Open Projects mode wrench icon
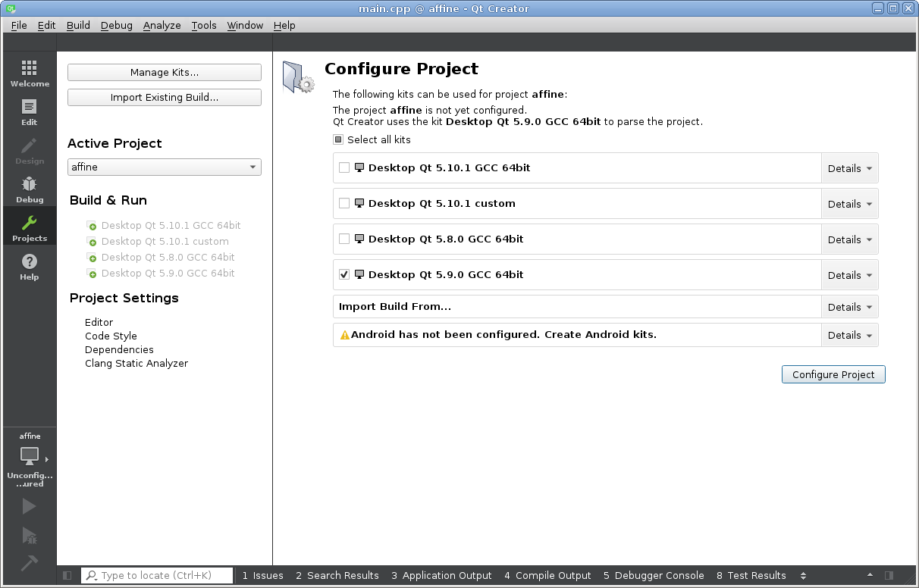This screenshot has width=919, height=588. (x=30, y=223)
